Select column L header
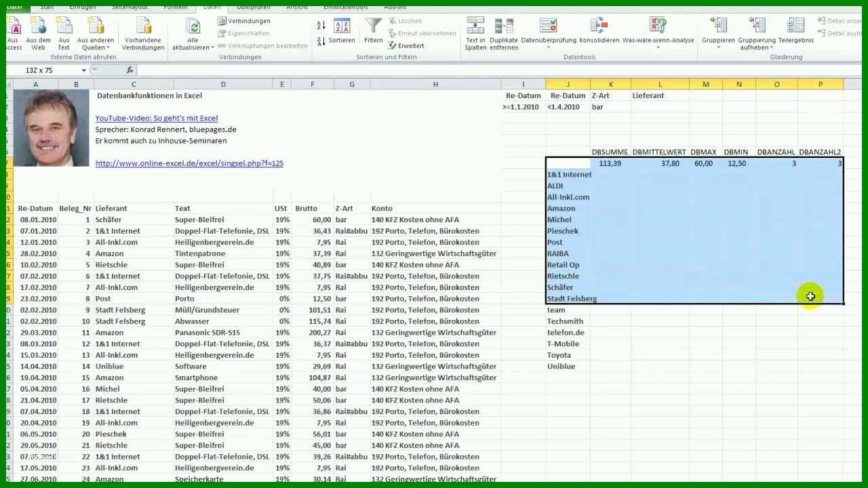868x488 pixels. 660,84
